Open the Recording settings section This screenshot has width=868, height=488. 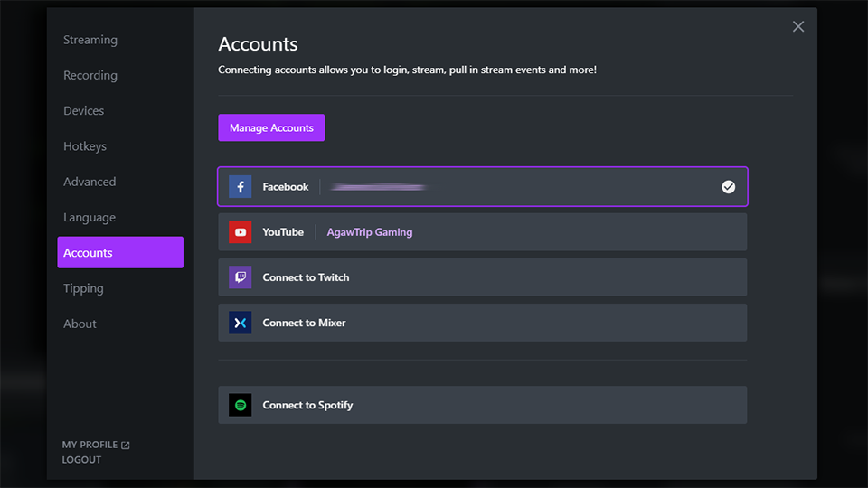tap(90, 75)
